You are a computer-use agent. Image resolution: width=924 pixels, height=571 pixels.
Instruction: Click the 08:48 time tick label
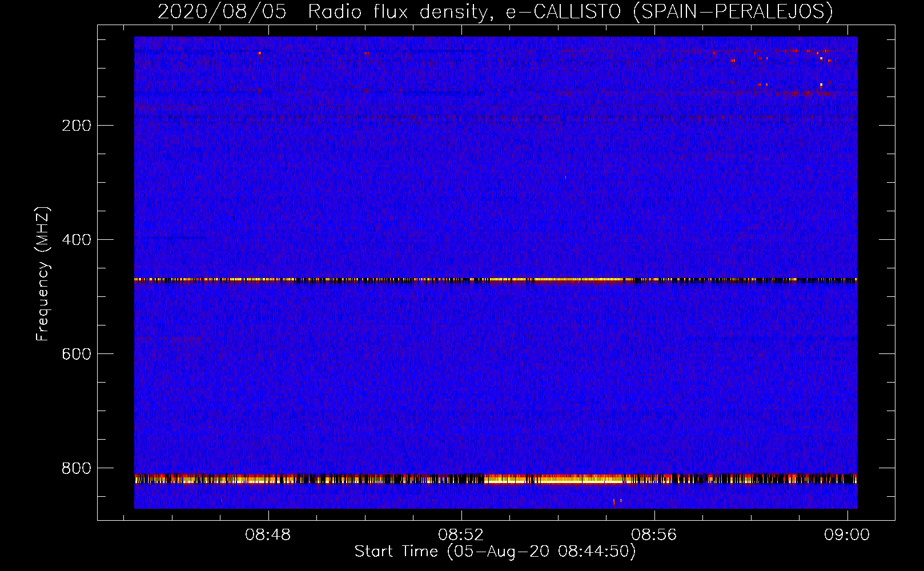(268, 535)
